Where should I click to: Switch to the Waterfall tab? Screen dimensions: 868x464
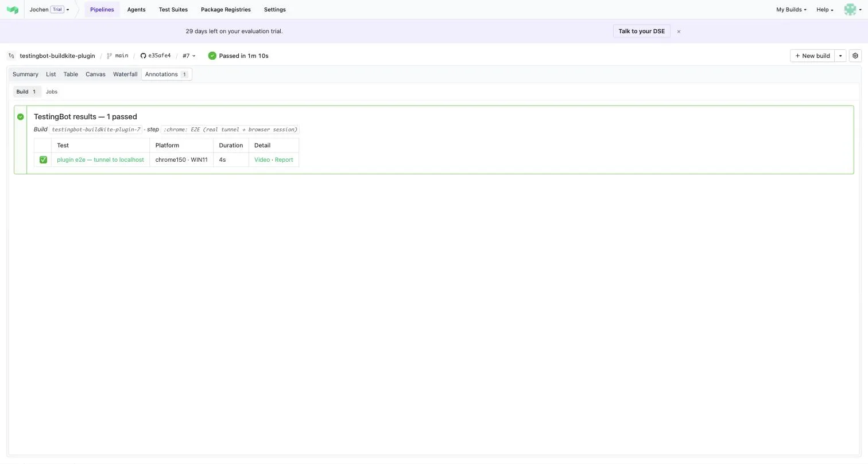125,75
